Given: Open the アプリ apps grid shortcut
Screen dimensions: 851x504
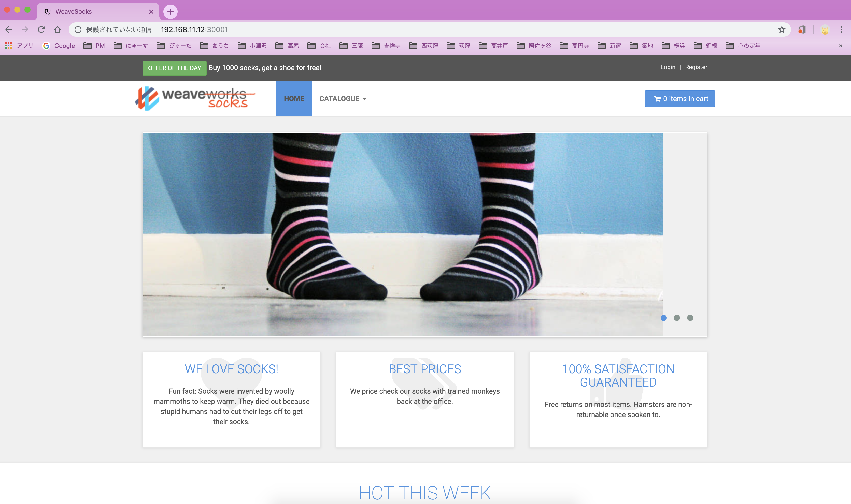Looking at the screenshot, I should (19, 46).
